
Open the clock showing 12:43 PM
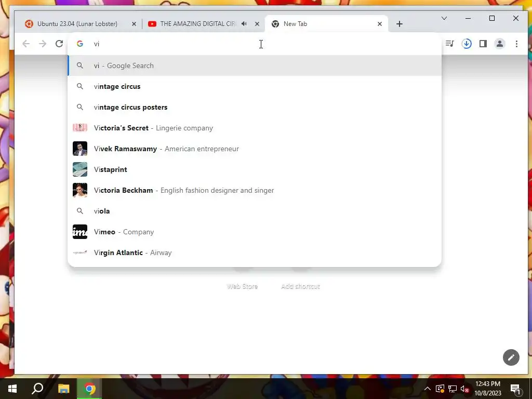click(487, 389)
